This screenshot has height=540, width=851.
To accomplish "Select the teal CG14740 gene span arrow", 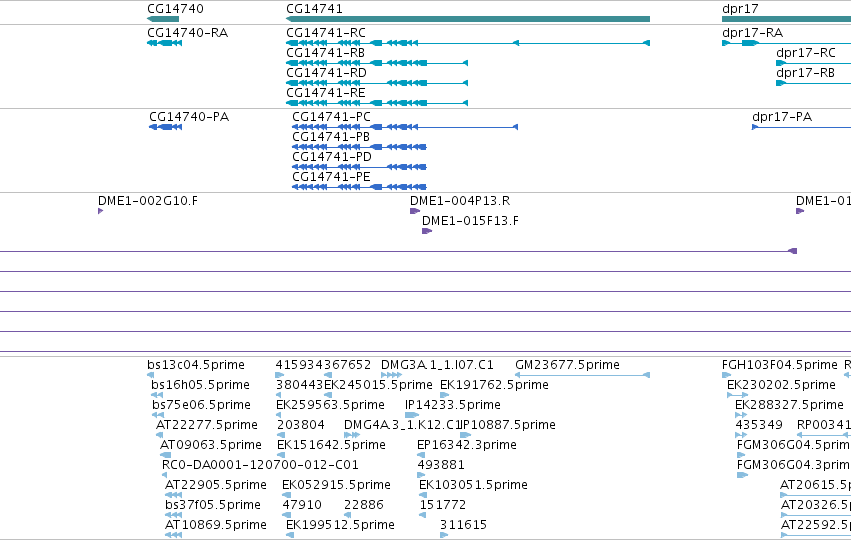I will pyautogui.click(x=163, y=19).
